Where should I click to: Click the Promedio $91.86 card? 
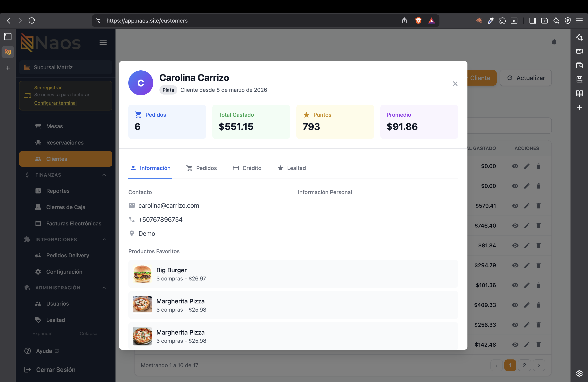point(419,122)
